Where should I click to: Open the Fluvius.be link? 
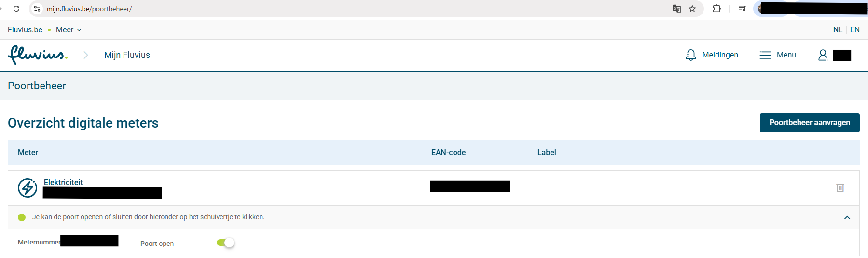pyautogui.click(x=25, y=30)
